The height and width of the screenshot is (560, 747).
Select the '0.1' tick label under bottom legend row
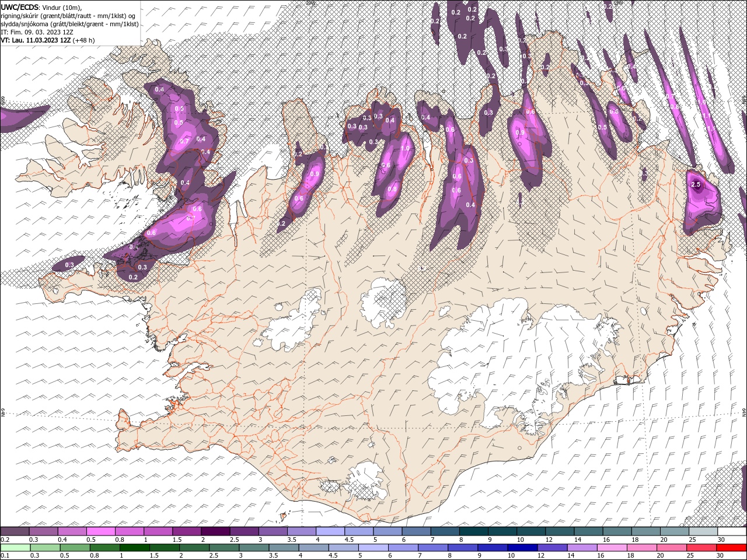click(x=5, y=555)
